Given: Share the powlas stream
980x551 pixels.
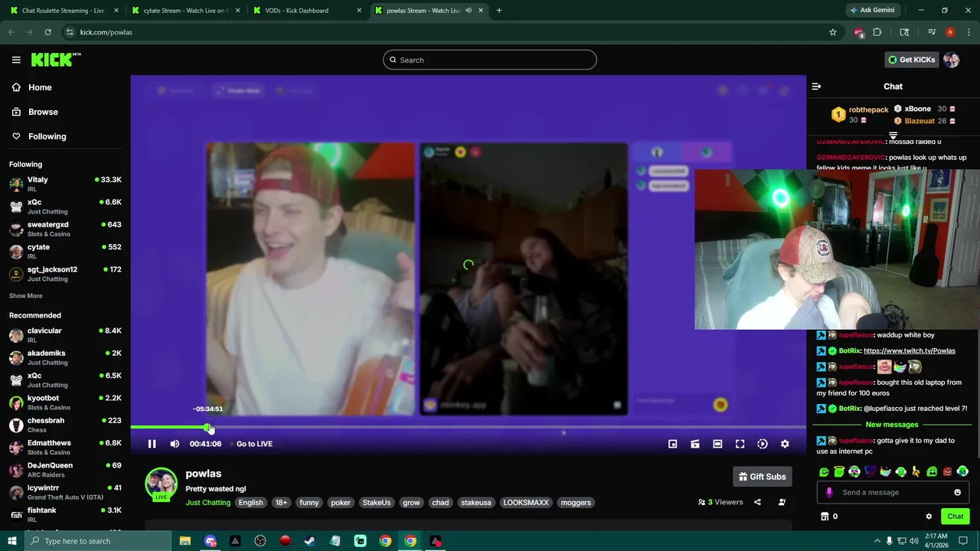Looking at the screenshot, I should (757, 502).
